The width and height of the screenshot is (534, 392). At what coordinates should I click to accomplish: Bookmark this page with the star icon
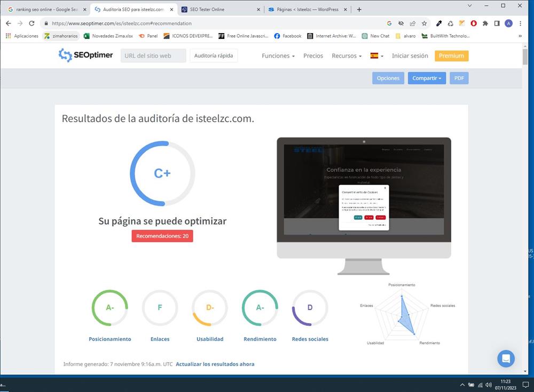pos(424,23)
